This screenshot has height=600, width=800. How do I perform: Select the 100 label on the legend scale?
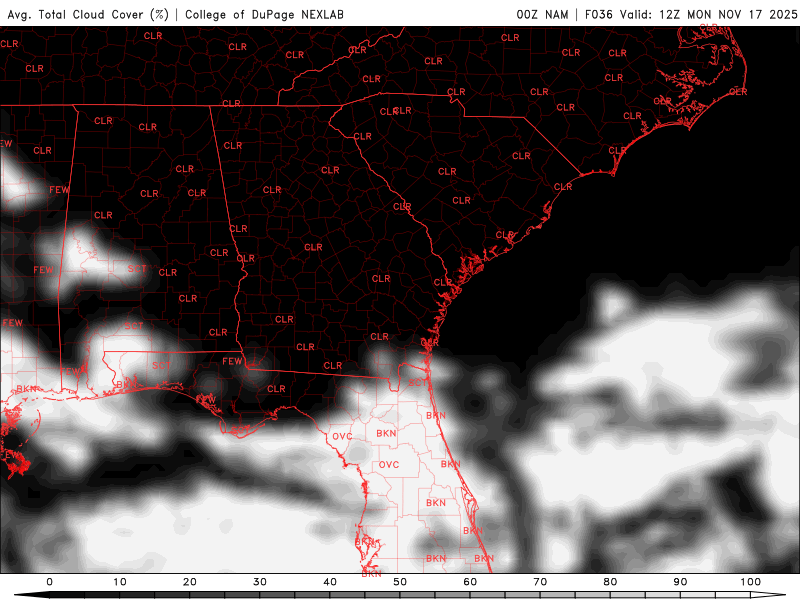[751, 582]
